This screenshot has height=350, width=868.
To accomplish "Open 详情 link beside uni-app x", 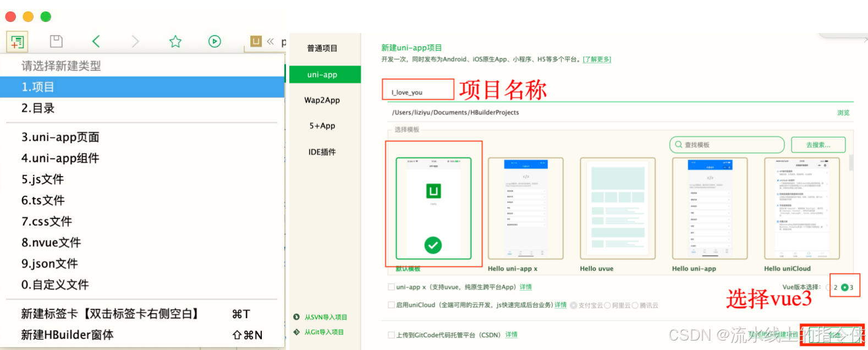I will point(526,287).
